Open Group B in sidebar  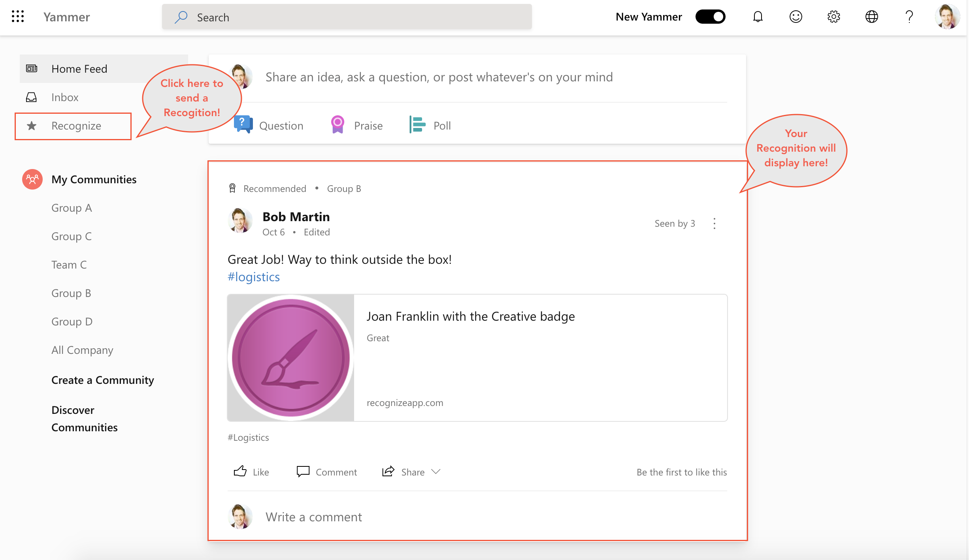(x=72, y=293)
